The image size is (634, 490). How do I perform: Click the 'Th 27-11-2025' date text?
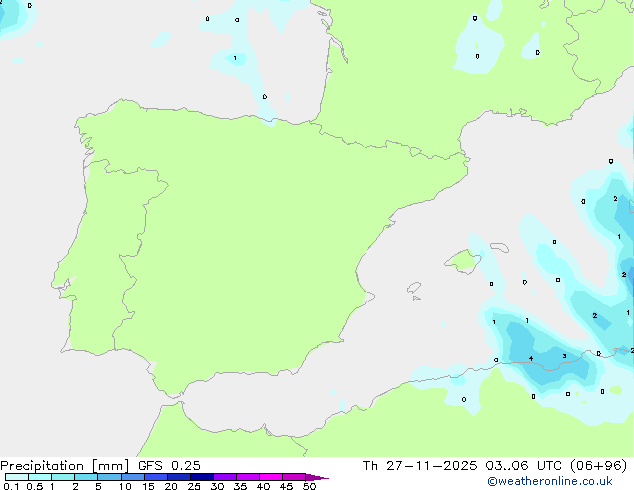420,466
